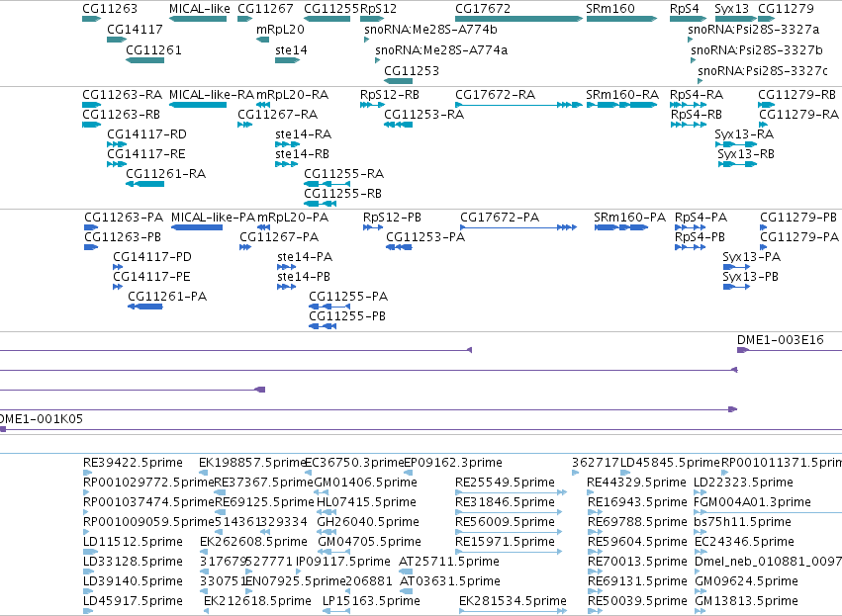Select transcript CG11263-RB
Viewport: 842px width, 616px height.
pos(91,125)
